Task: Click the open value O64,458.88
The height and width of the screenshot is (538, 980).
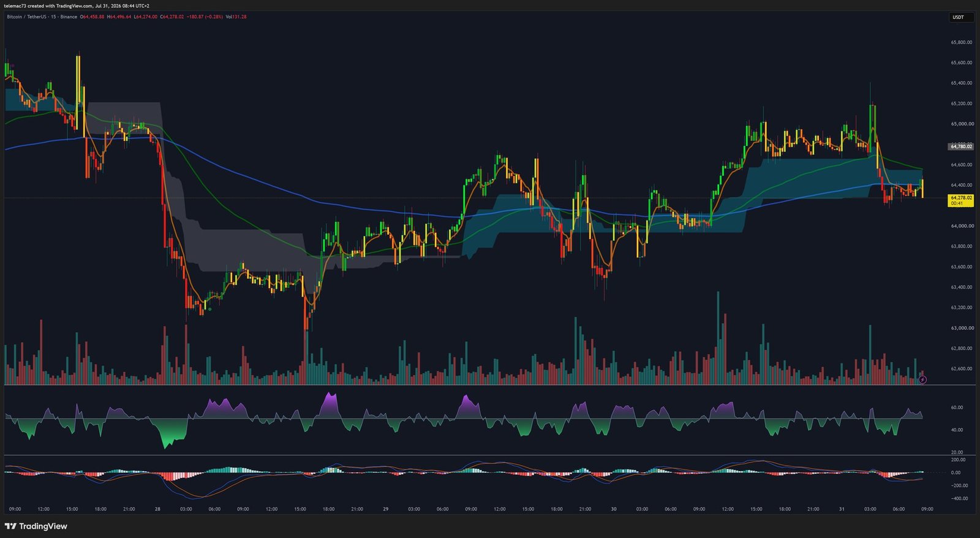Action: pos(92,17)
